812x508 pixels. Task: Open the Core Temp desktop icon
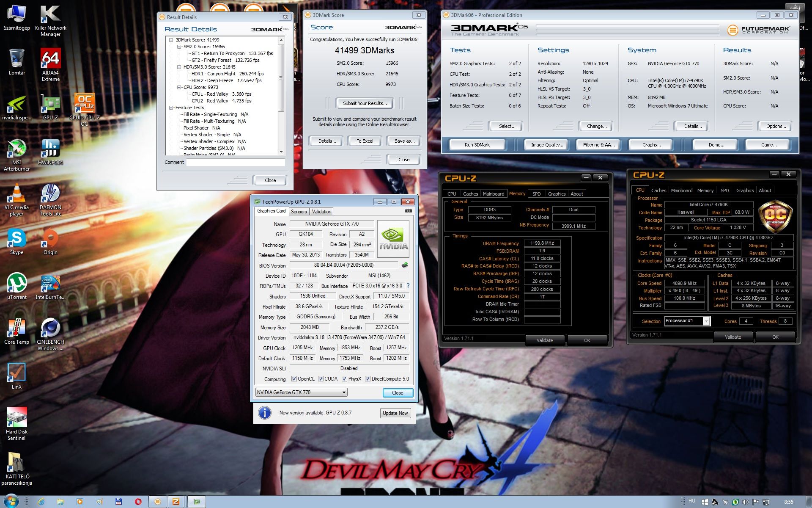tap(17, 331)
